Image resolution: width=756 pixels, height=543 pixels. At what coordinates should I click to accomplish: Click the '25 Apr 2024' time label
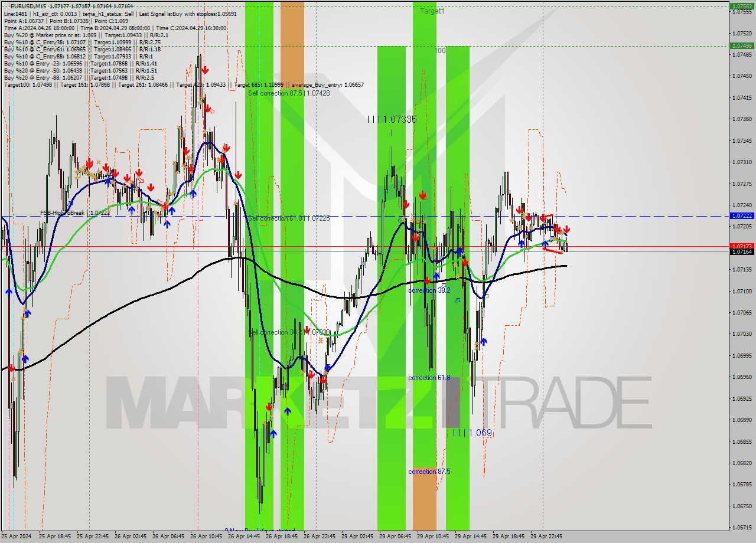tap(16, 537)
